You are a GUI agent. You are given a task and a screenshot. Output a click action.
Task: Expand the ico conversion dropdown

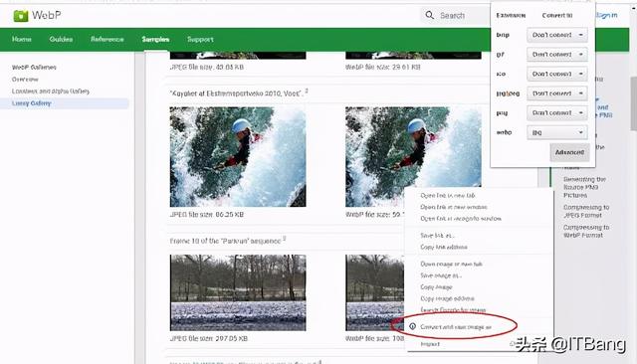(x=557, y=74)
